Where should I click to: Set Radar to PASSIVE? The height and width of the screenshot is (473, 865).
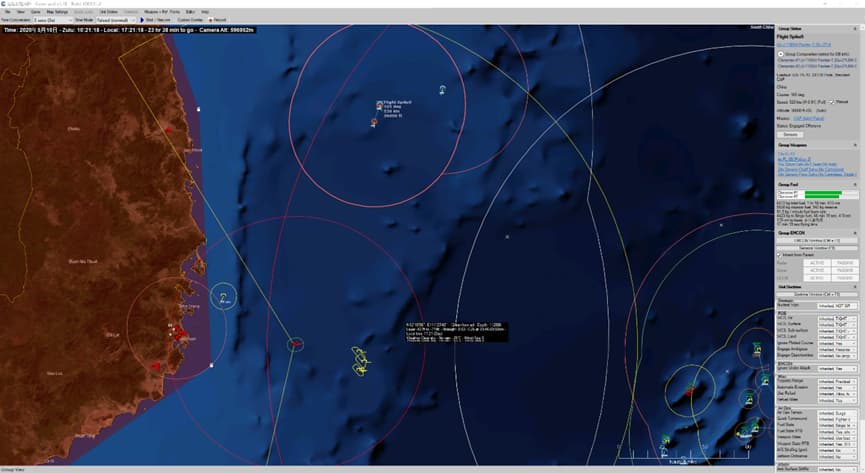point(845,263)
